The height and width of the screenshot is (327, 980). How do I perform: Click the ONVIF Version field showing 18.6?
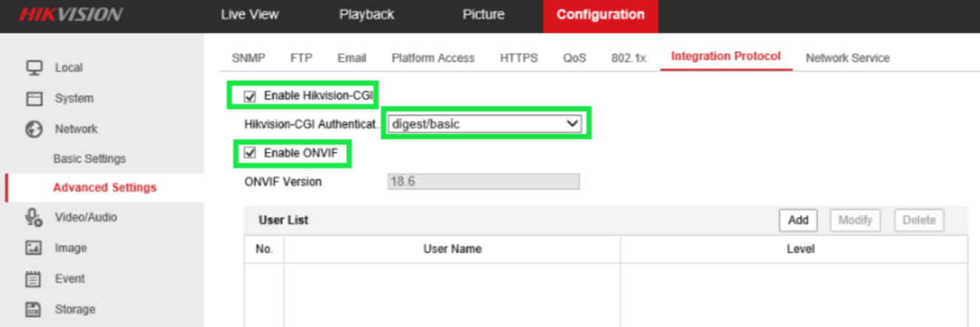(483, 181)
